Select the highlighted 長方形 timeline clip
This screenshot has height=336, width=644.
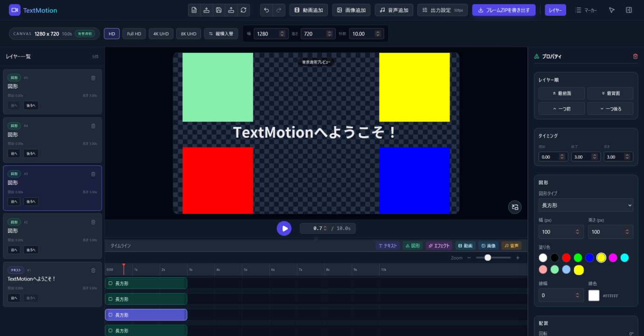tap(146, 315)
